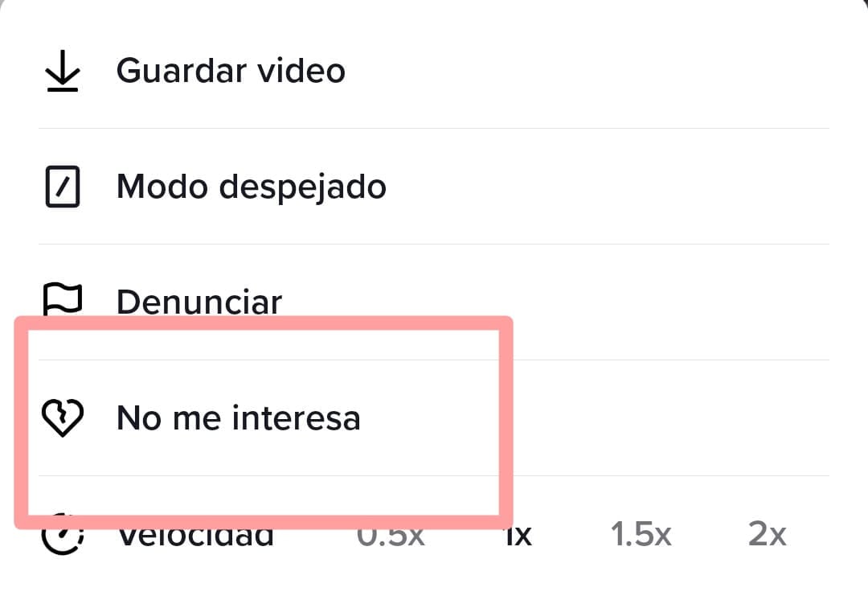The height and width of the screenshot is (592, 868).
Task: Tap the Modo despejado slashed-square icon
Action: (62, 187)
